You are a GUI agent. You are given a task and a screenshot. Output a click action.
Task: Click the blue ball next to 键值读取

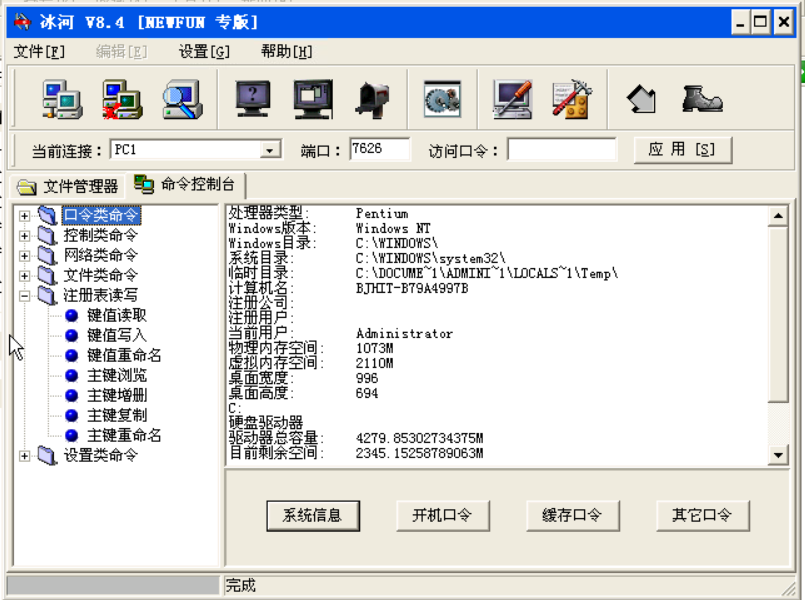(71, 315)
